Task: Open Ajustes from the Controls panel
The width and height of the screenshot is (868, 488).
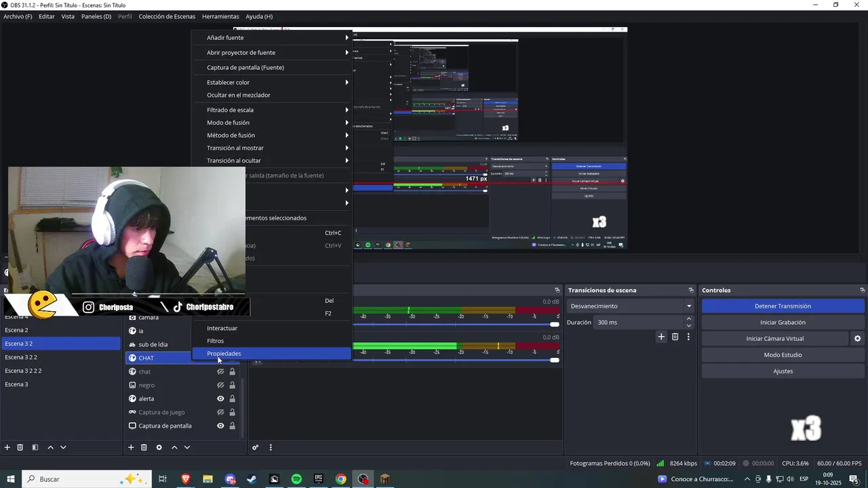Action: [783, 371]
